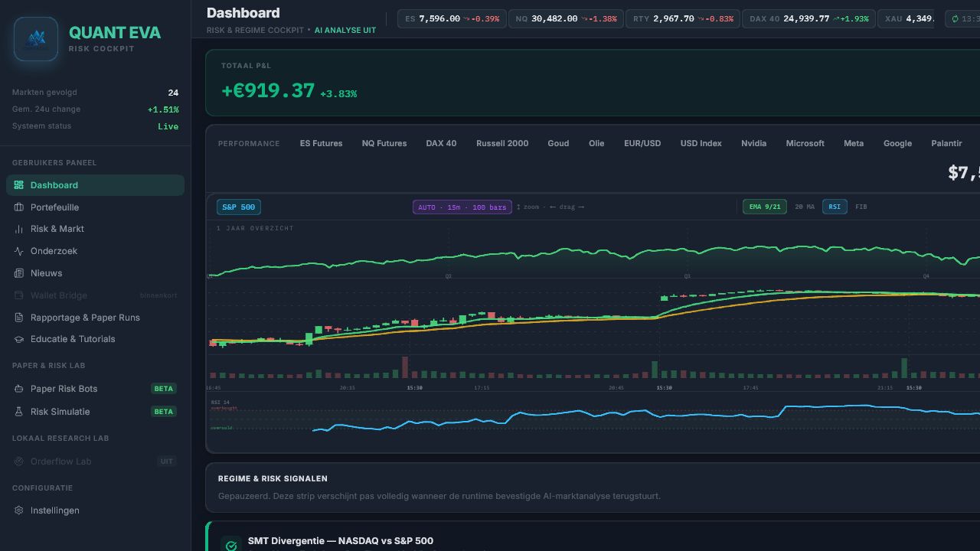
Task: Select the EUR/USD tab
Action: pos(642,144)
